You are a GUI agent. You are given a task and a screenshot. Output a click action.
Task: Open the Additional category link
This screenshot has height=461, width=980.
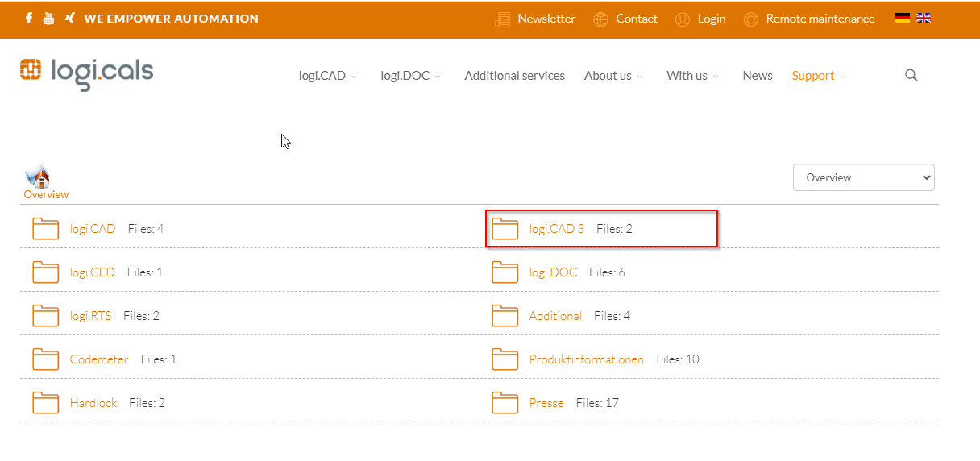(x=555, y=316)
